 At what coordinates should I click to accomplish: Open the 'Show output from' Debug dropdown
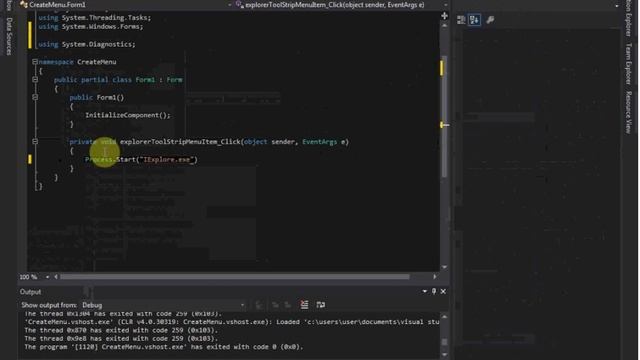click(163, 305)
